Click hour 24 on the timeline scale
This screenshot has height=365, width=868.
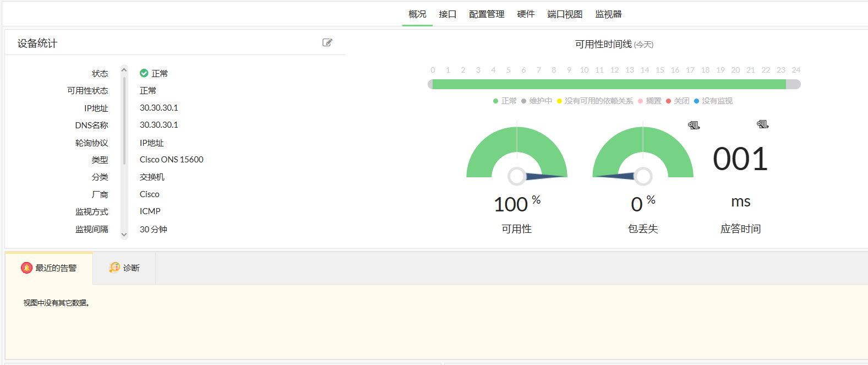796,70
